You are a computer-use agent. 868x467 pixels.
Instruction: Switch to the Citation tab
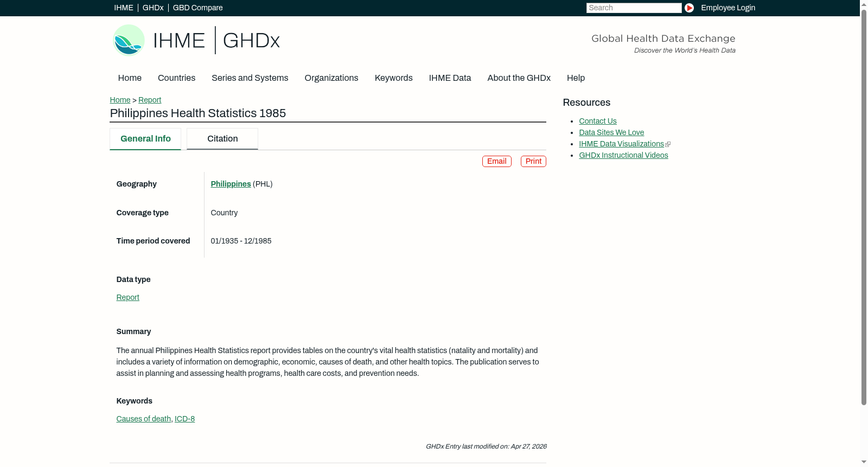tap(222, 139)
